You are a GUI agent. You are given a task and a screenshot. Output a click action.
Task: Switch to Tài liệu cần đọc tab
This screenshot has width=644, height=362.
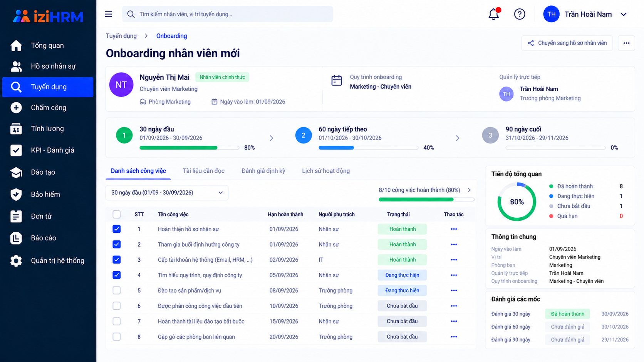click(203, 171)
